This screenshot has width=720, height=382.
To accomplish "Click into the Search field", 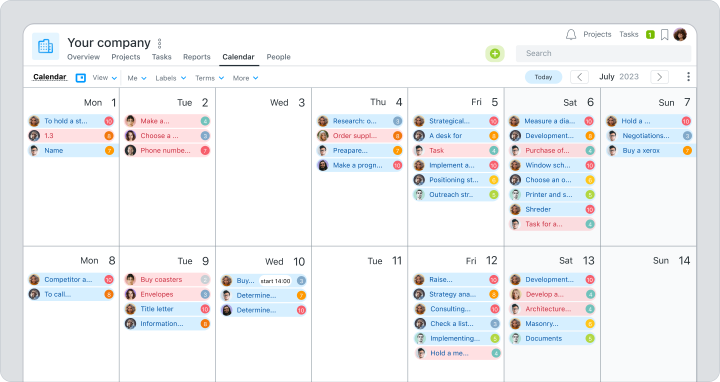I will coord(603,53).
